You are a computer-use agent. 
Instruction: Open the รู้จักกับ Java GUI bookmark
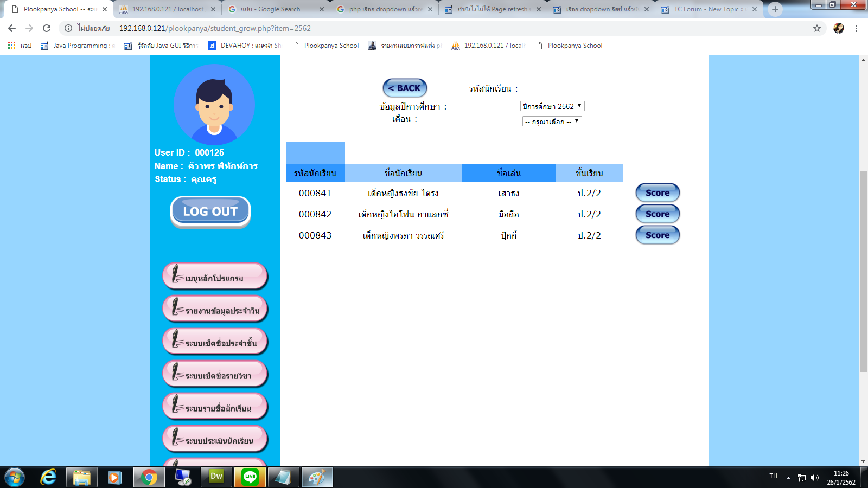pos(162,46)
